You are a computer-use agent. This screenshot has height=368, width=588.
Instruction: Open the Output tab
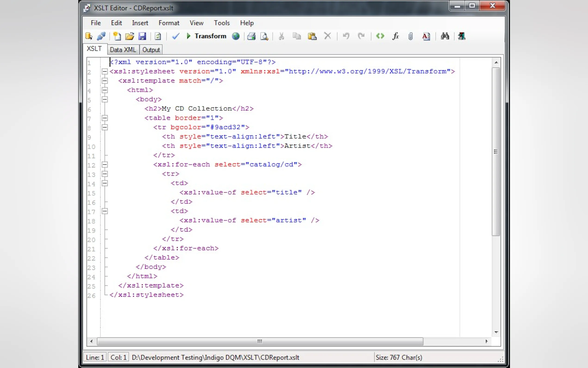151,50
